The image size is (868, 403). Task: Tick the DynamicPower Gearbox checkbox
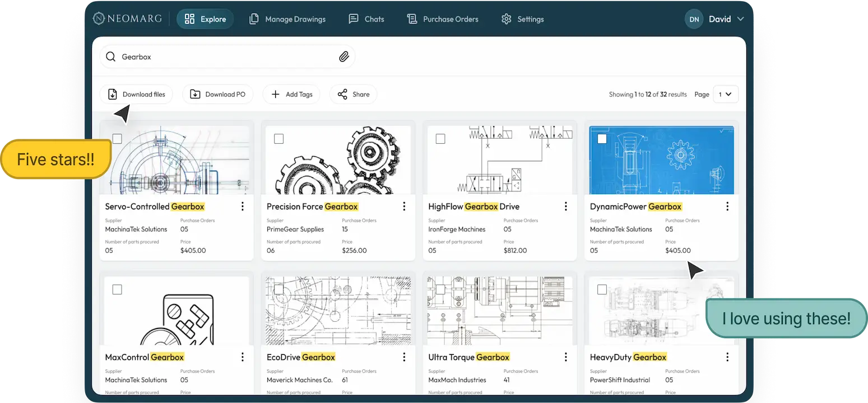tap(602, 139)
